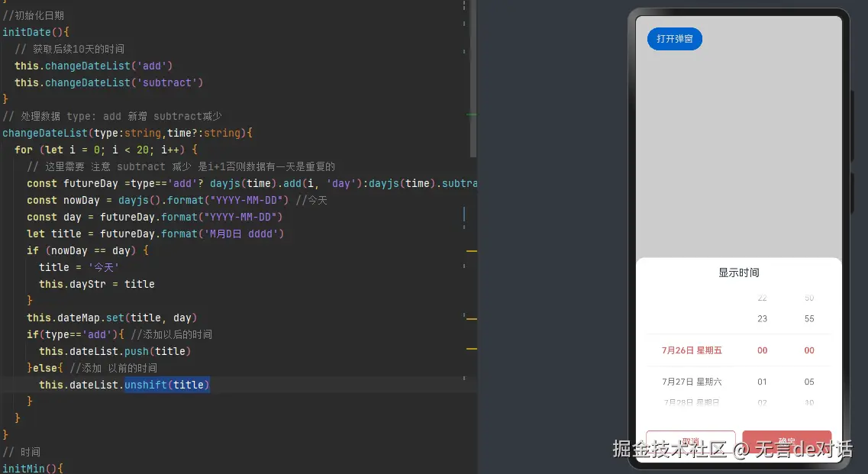This screenshot has width=868, height=474.
Task: Click the 取消 button in the dialog
Action: point(691,441)
